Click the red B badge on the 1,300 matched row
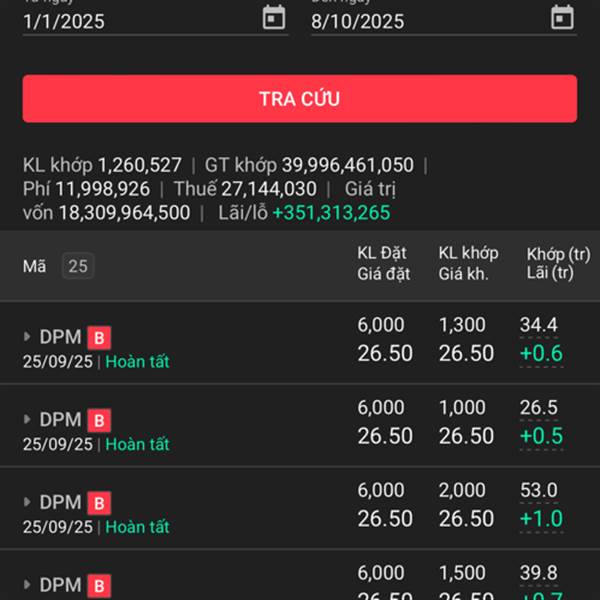 [98, 338]
